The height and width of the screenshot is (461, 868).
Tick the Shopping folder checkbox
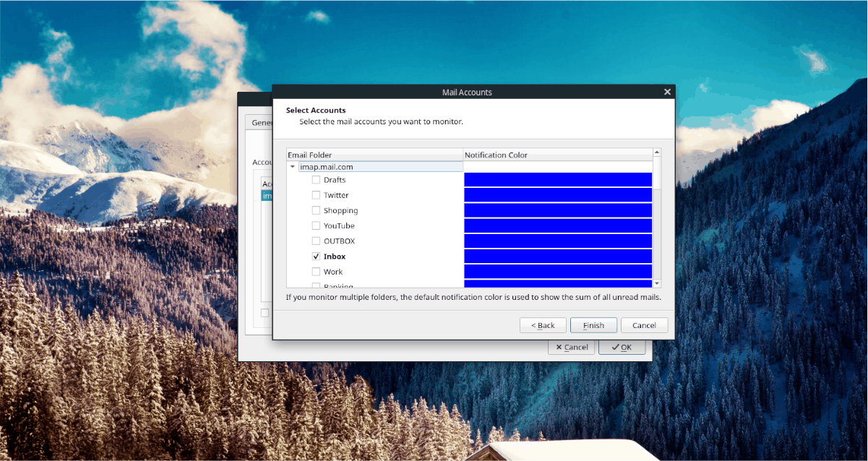pyautogui.click(x=316, y=210)
